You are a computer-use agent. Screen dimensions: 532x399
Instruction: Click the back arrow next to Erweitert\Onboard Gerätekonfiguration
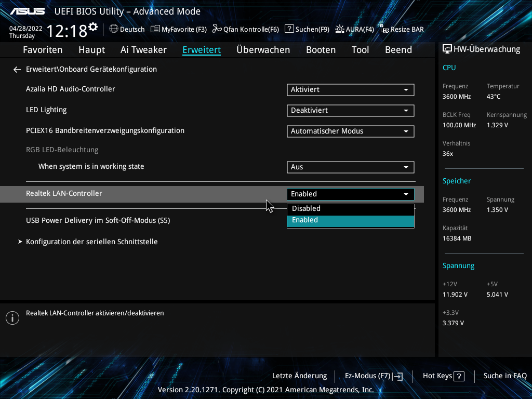(x=17, y=70)
